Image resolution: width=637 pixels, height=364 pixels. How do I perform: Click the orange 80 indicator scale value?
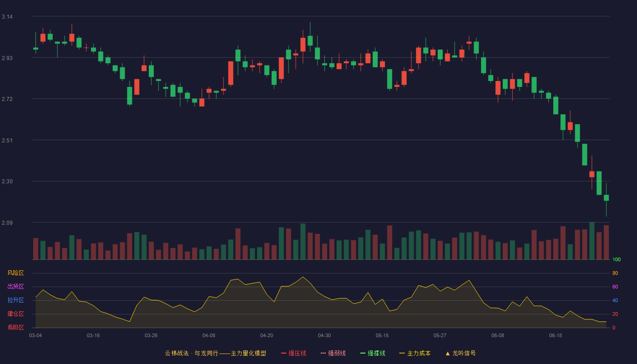pyautogui.click(x=615, y=273)
